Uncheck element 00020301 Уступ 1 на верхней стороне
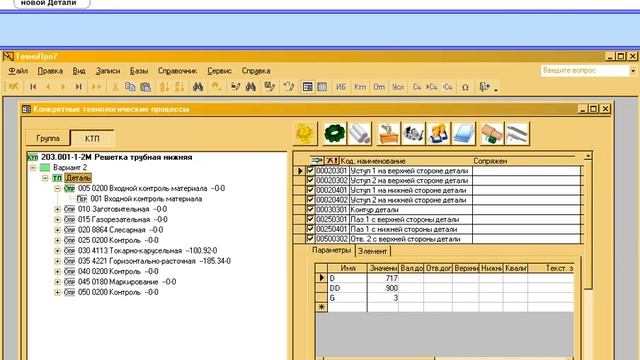The height and width of the screenshot is (360, 640). click(310, 170)
